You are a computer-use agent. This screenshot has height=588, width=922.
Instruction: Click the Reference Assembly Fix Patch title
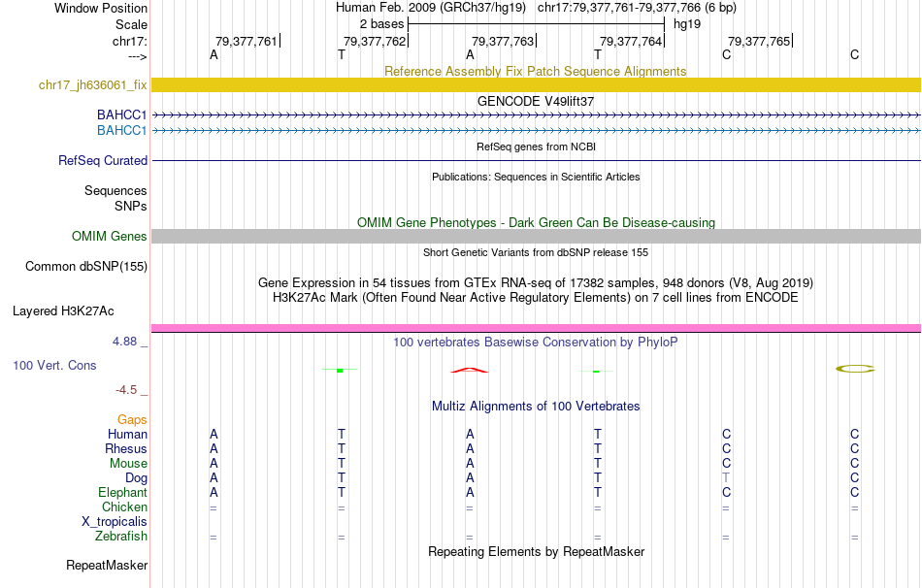point(536,71)
